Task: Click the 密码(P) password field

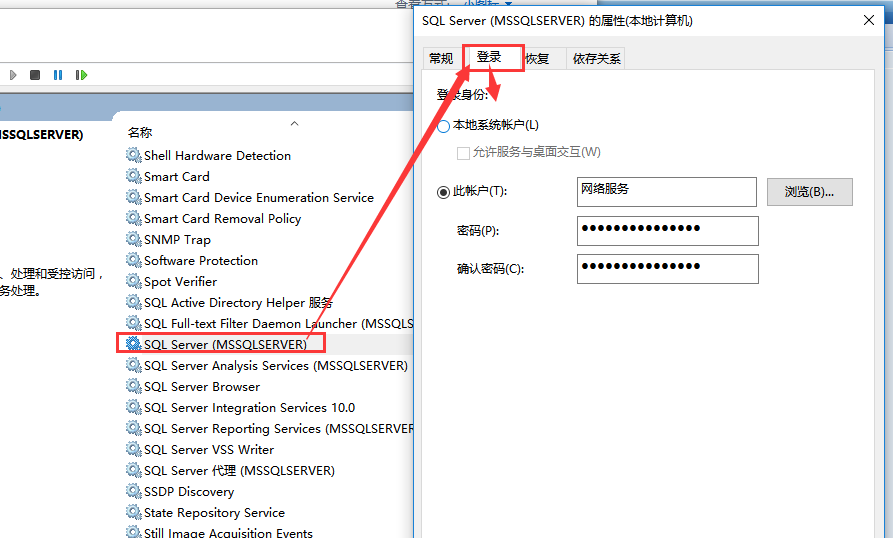Action: pyautogui.click(x=667, y=231)
